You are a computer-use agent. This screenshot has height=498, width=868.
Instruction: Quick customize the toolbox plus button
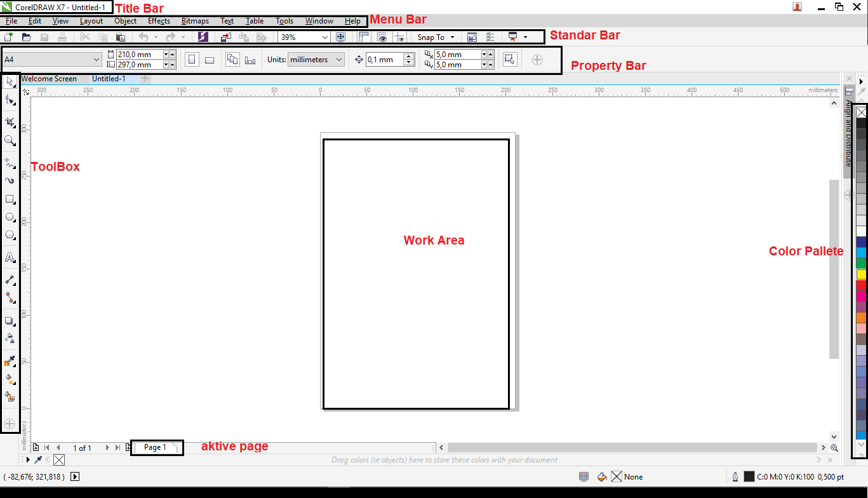[x=10, y=423]
